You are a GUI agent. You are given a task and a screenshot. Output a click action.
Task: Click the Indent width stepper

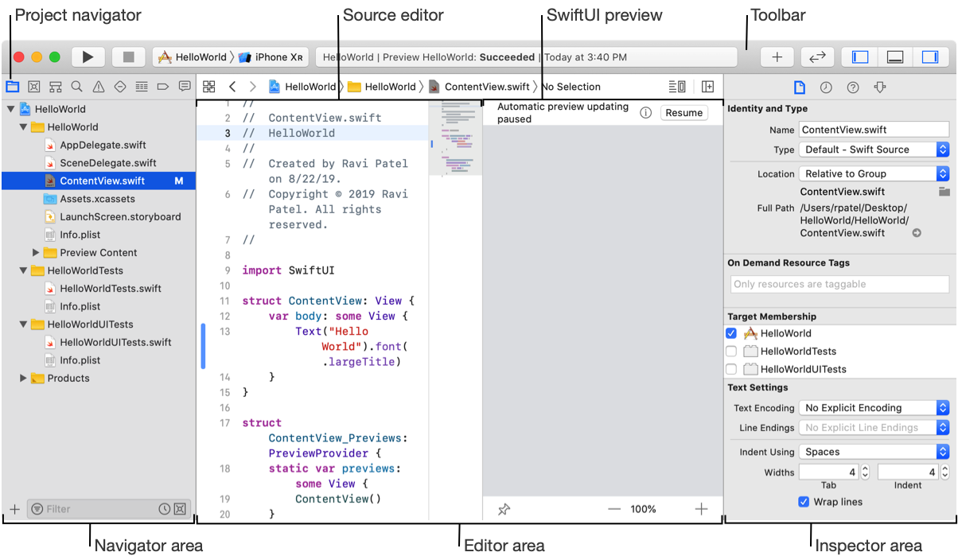944,472
